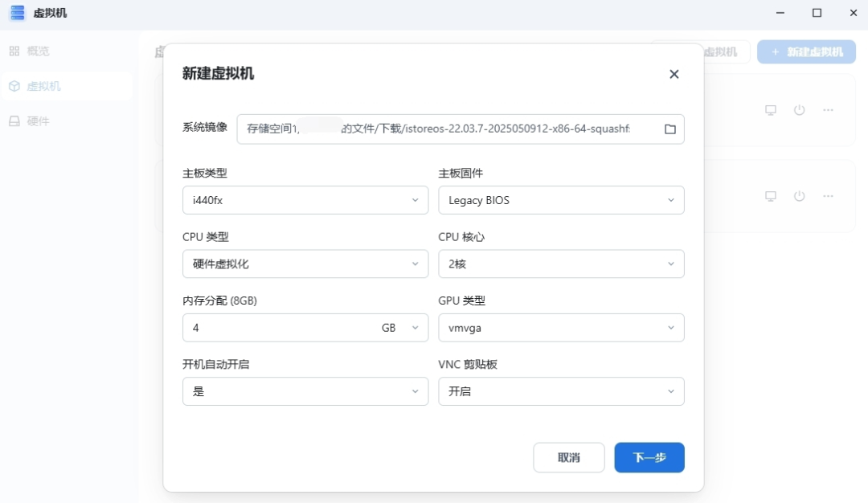The image size is (868, 503).
Task: Close the 新建虚拟机 dialog with X
Action: (x=674, y=74)
